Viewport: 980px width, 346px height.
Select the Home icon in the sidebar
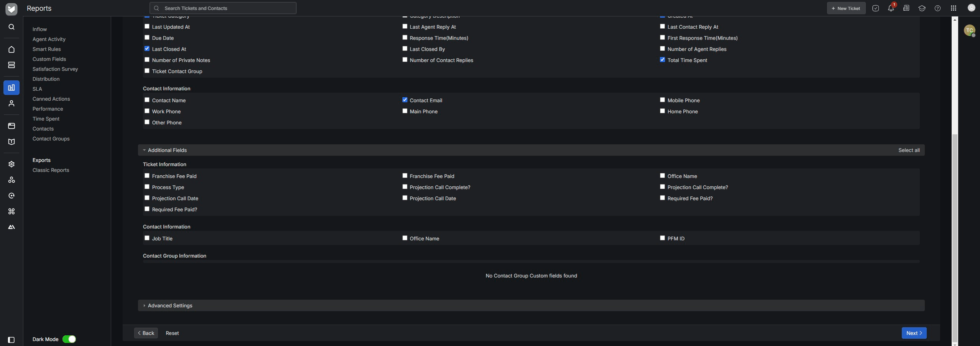click(11, 49)
